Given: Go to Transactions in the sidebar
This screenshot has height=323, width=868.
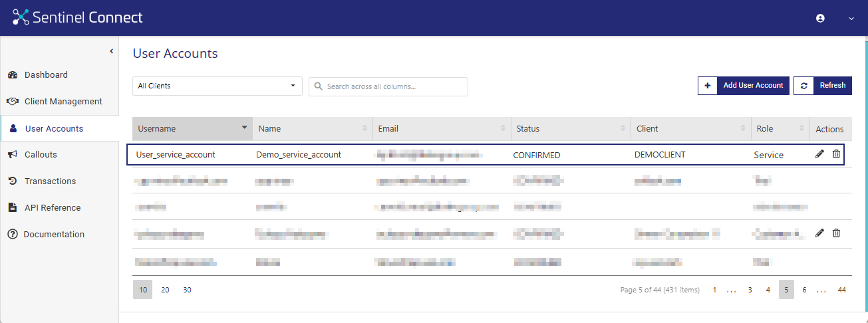Looking at the screenshot, I should (x=50, y=181).
